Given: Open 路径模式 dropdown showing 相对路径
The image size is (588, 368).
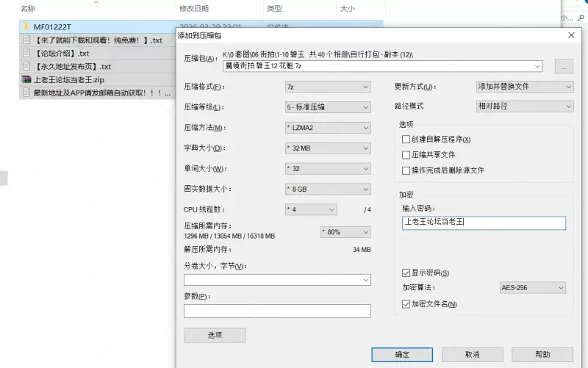Looking at the screenshot, I should pos(525,106).
